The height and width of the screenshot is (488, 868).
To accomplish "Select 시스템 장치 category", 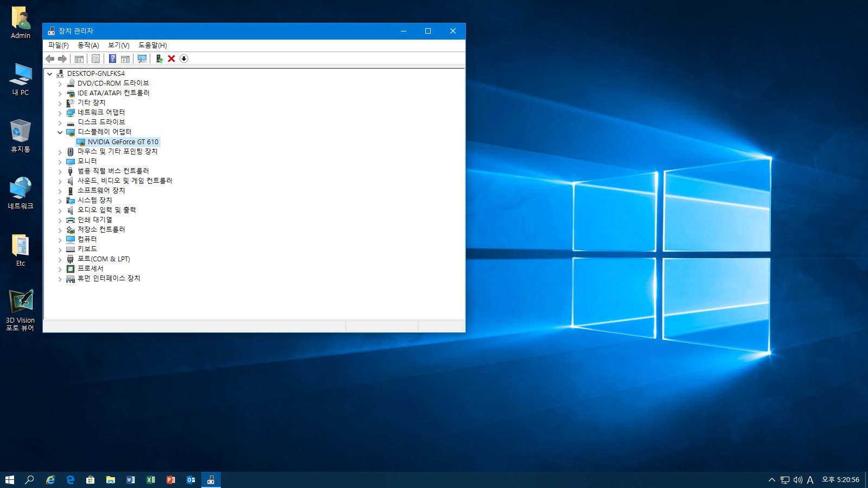I will [x=94, y=201].
